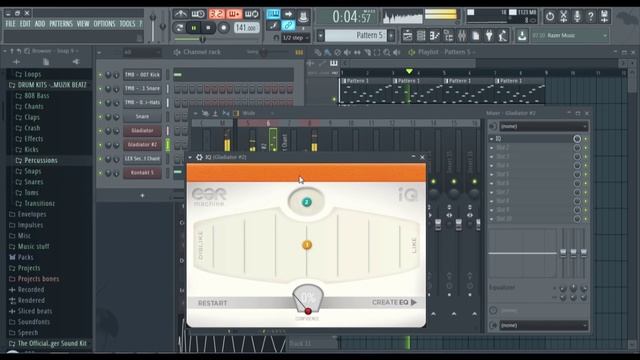The image size is (640, 360).
Task: Open the plugin picker plug icon
Action: (x=489, y=36)
